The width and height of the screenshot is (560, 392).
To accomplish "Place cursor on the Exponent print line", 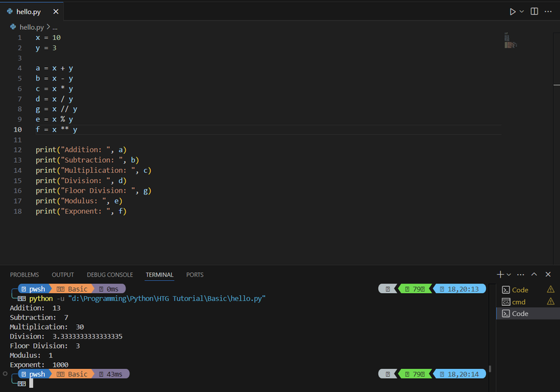I will [x=81, y=211].
